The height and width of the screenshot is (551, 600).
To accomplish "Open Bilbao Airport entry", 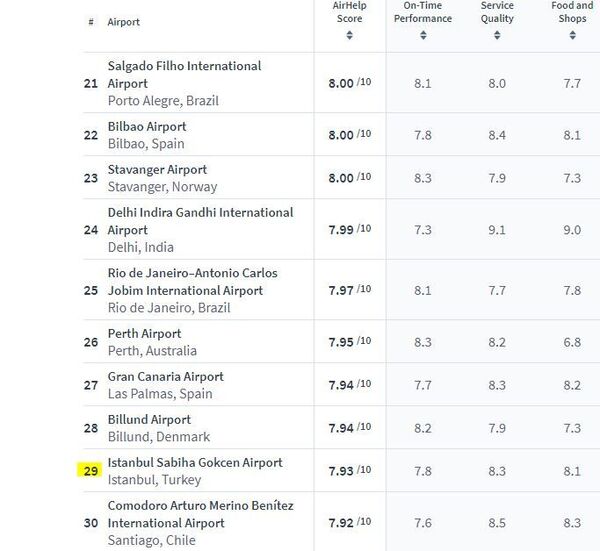I will pos(147,127).
